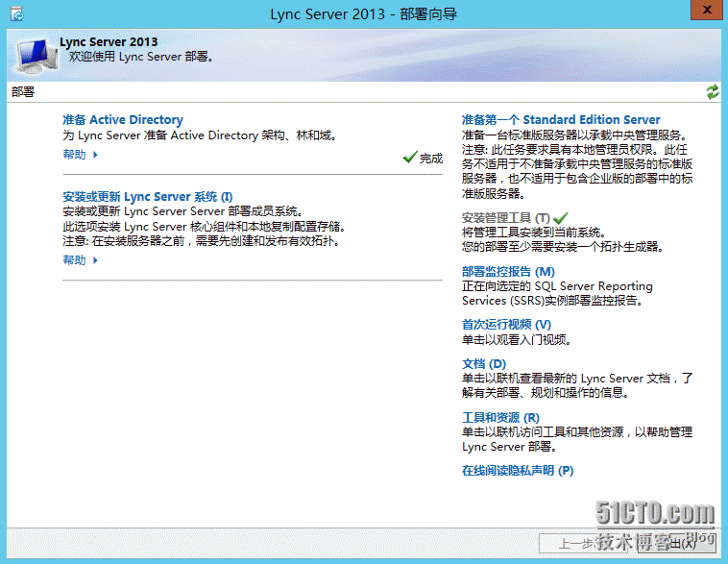The height and width of the screenshot is (564, 728).
Task: Open 安装或更新 Lync Server 系统 link
Action: 148,197
